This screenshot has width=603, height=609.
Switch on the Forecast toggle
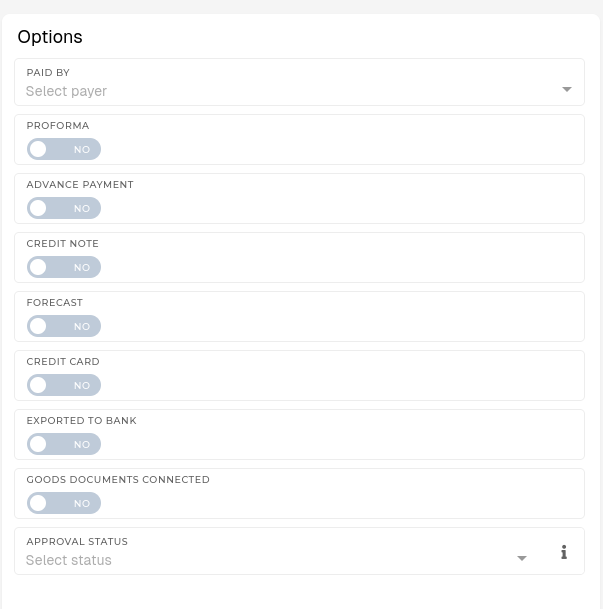coord(64,326)
